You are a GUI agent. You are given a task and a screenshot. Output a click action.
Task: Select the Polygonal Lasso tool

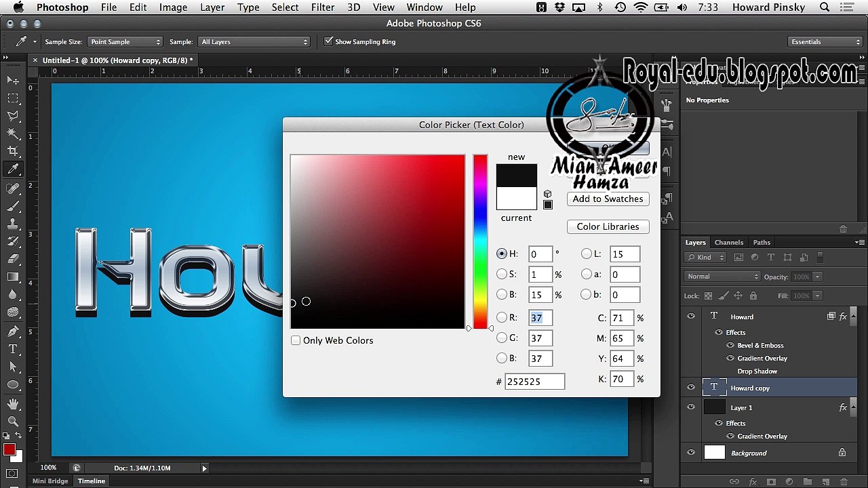tap(13, 116)
